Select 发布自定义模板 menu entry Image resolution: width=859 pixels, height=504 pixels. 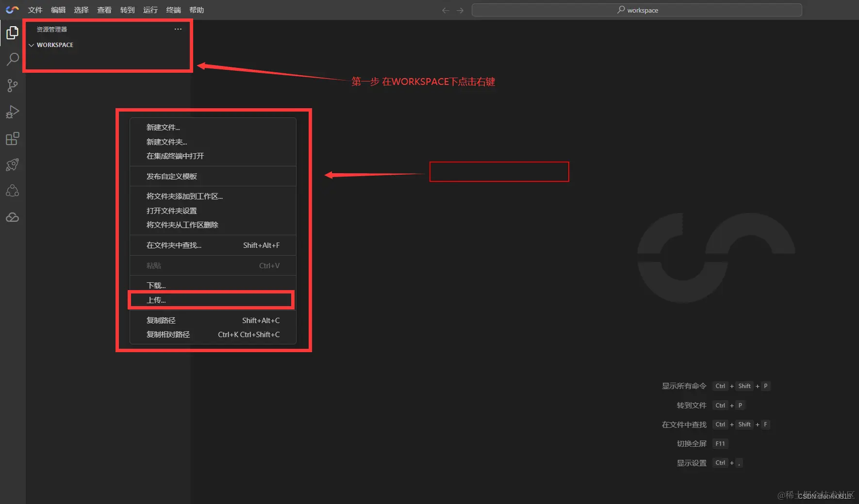(x=213, y=176)
